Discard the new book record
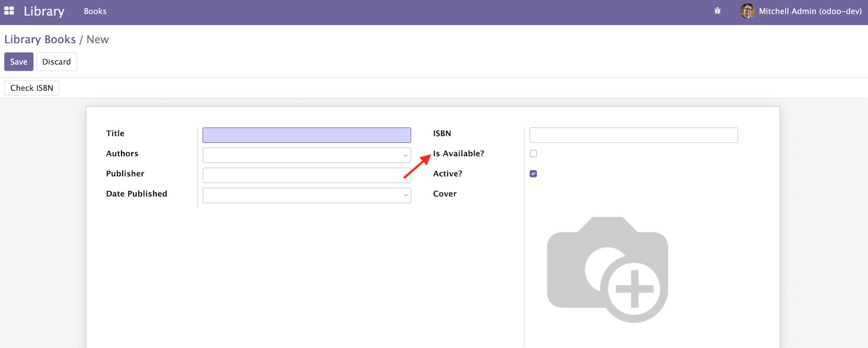 [x=56, y=62]
